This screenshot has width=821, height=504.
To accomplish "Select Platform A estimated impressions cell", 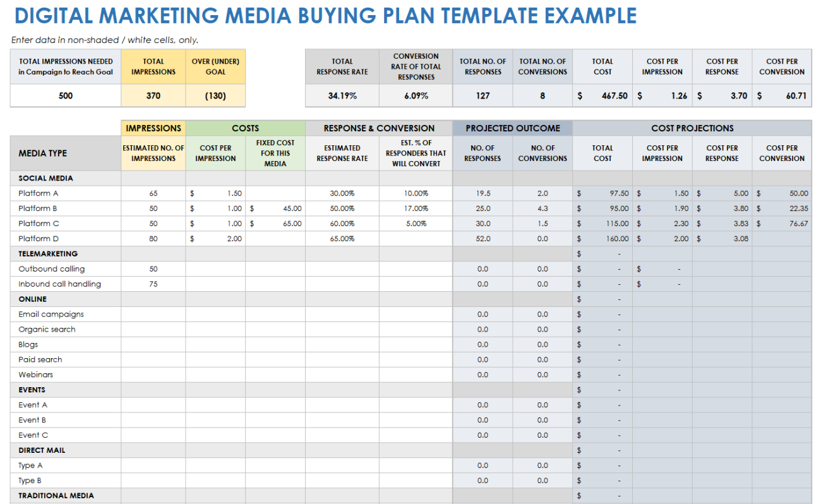I will (153, 193).
